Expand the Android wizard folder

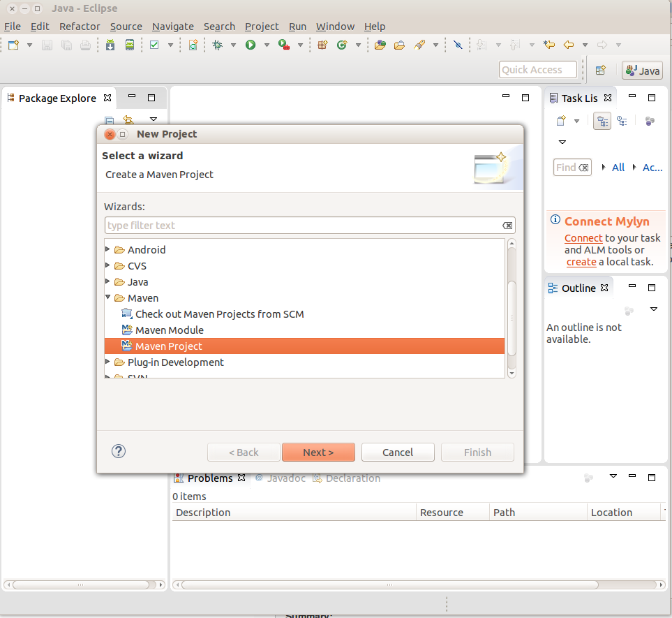[x=107, y=249]
